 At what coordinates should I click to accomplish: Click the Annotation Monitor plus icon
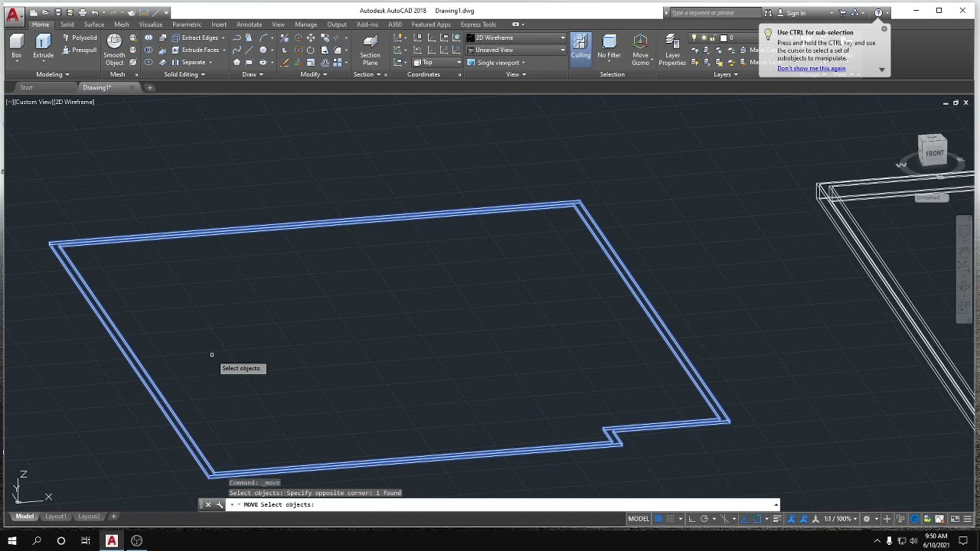[887, 519]
